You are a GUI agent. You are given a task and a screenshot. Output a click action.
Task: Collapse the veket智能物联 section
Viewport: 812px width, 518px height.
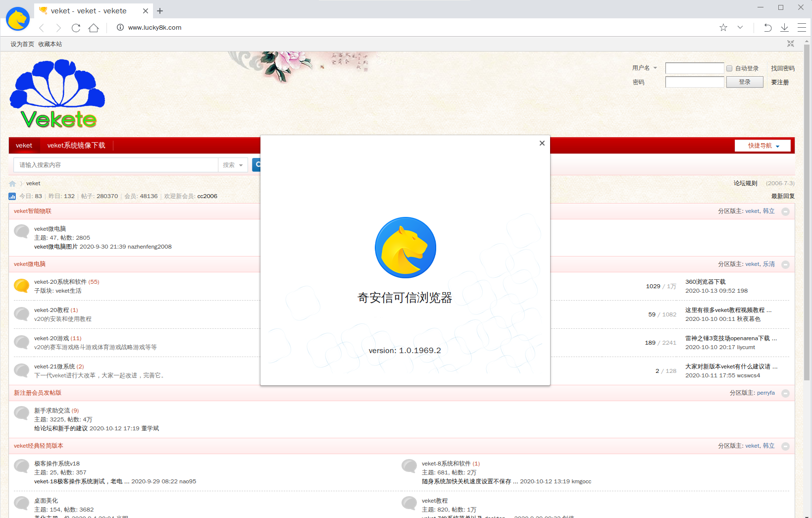(x=785, y=211)
